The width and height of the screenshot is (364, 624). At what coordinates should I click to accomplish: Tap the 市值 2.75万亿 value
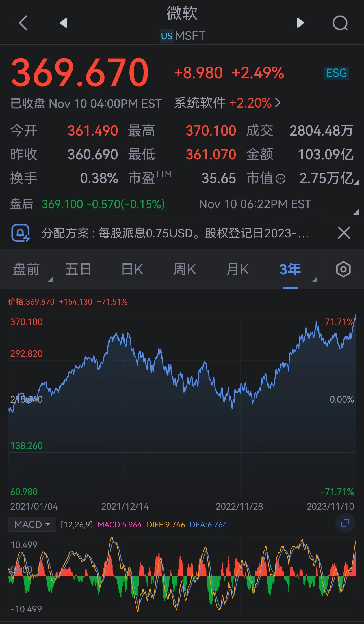(x=326, y=178)
